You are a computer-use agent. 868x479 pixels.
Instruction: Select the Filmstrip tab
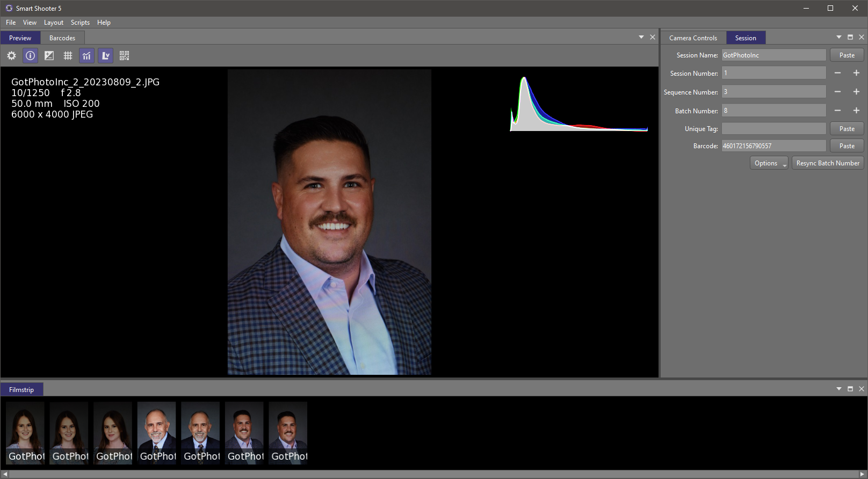[x=21, y=389]
